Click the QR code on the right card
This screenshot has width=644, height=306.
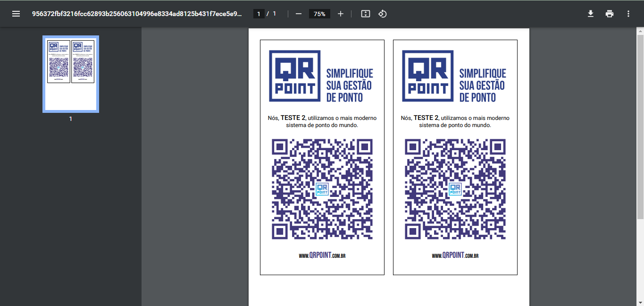click(x=455, y=189)
